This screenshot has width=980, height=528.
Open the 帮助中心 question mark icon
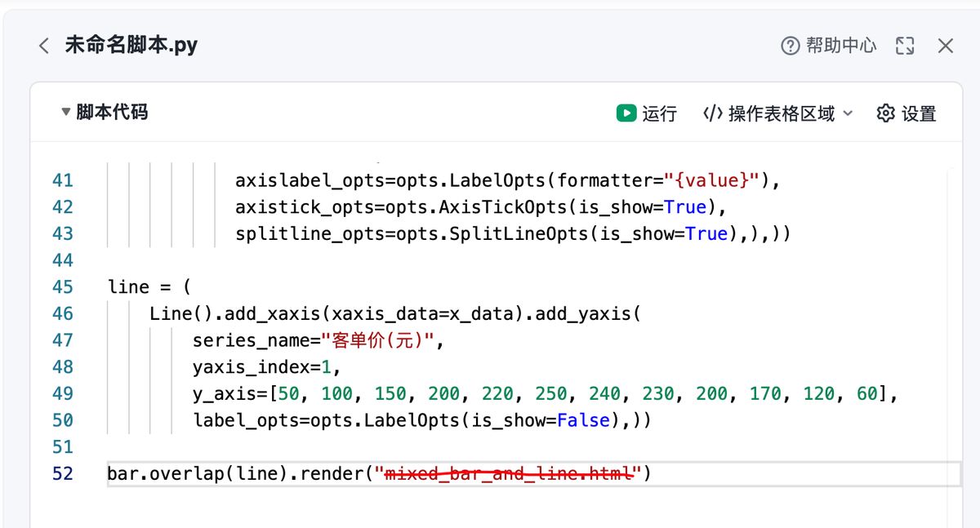790,46
